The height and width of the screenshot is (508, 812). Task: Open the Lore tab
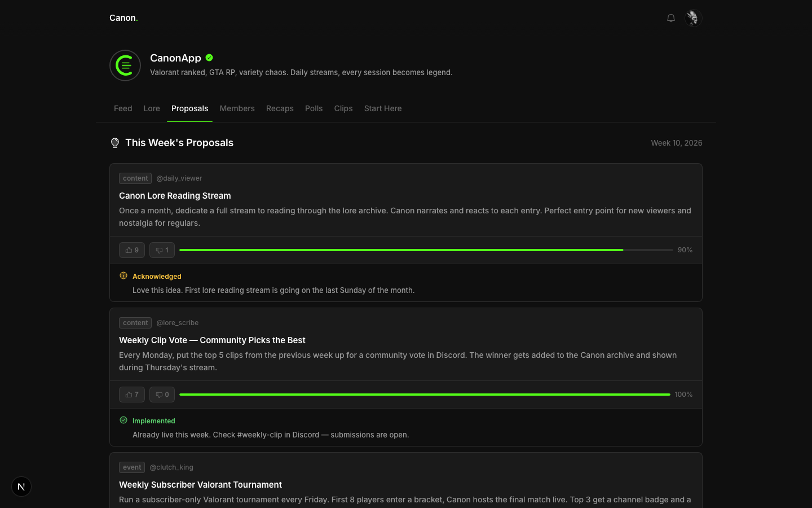(152, 108)
